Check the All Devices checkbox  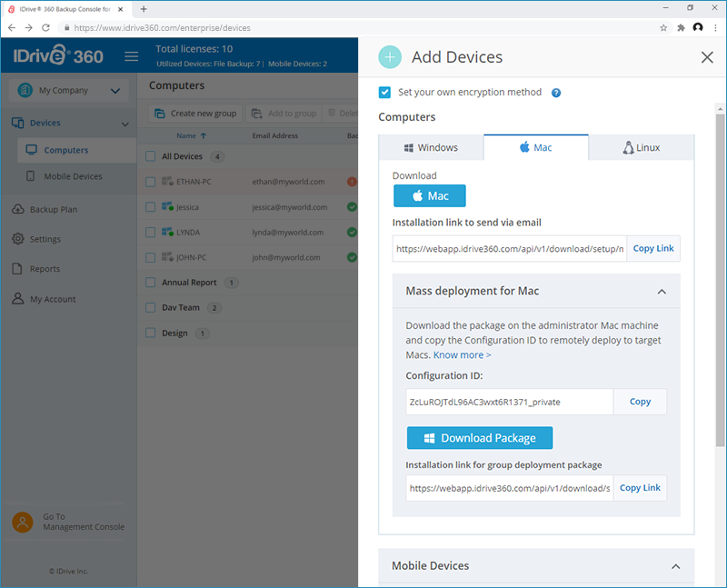150,156
